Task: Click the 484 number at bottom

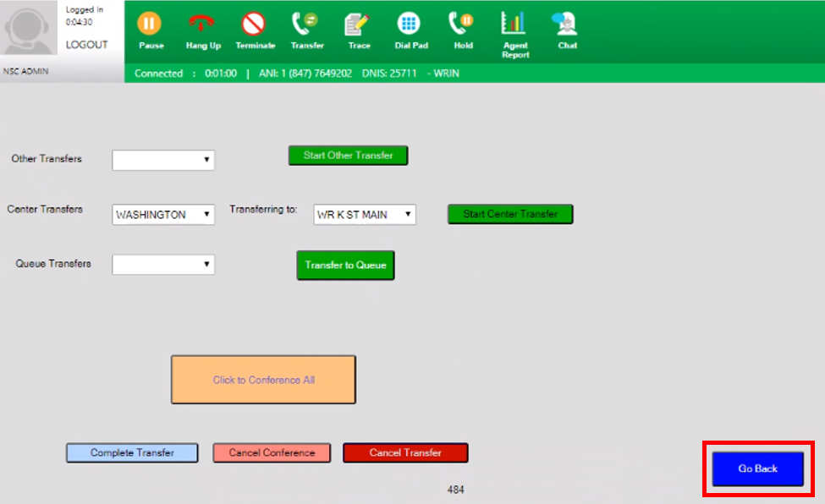Action: point(455,490)
